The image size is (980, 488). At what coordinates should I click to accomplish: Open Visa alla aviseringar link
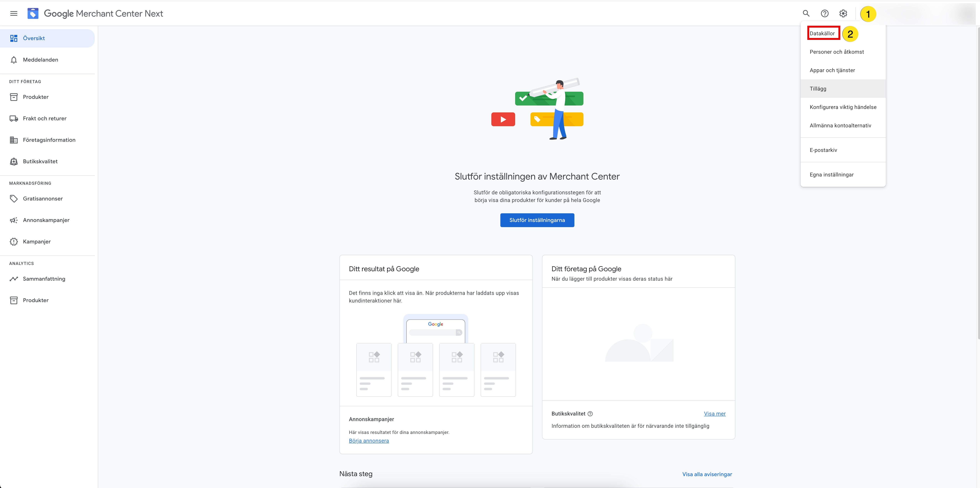pyautogui.click(x=707, y=474)
